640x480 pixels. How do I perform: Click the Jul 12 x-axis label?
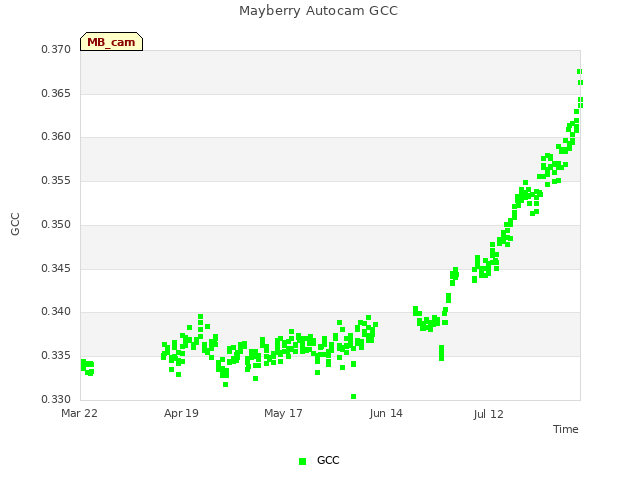coord(488,414)
